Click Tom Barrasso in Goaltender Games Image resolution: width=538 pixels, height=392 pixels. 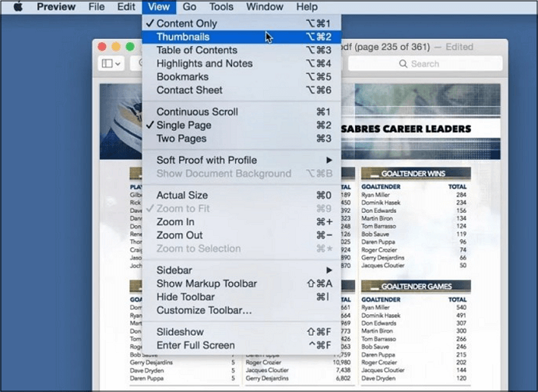pyautogui.click(x=379, y=339)
